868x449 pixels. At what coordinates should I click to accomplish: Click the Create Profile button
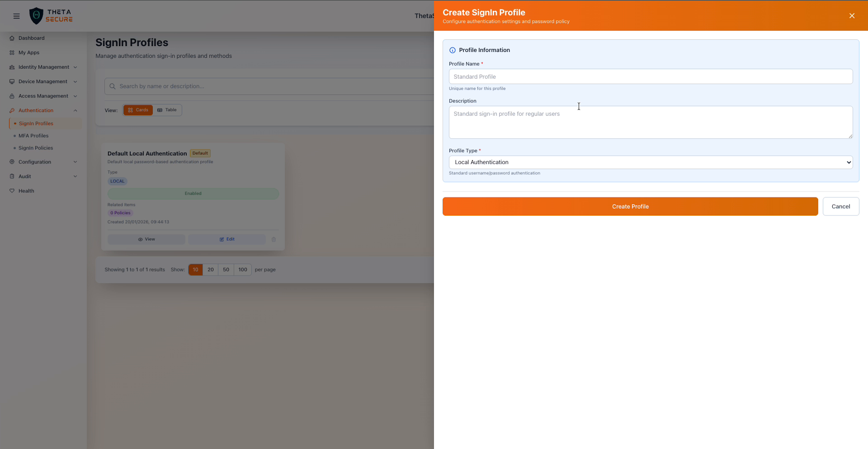pos(630,206)
